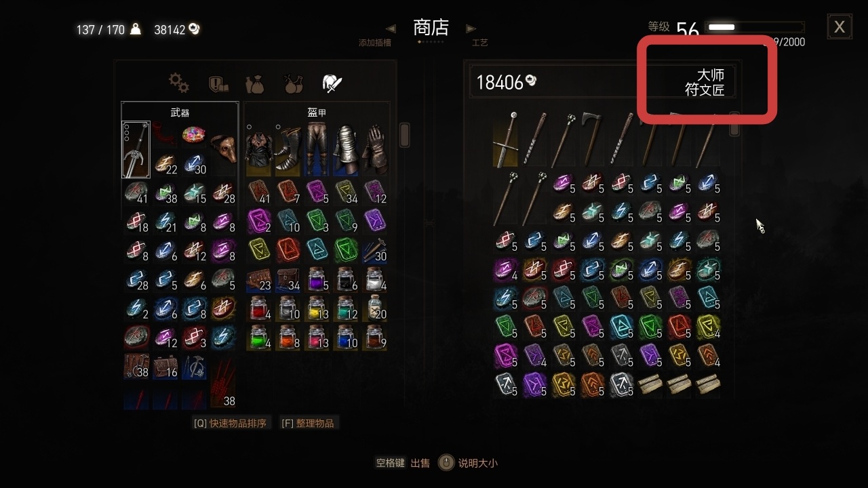The width and height of the screenshot is (868, 488).
Task: Select the merchant's first sword item
Action: pos(505,140)
